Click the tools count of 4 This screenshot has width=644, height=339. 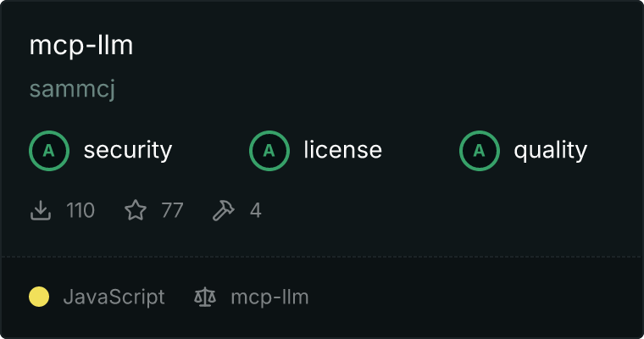coord(255,210)
